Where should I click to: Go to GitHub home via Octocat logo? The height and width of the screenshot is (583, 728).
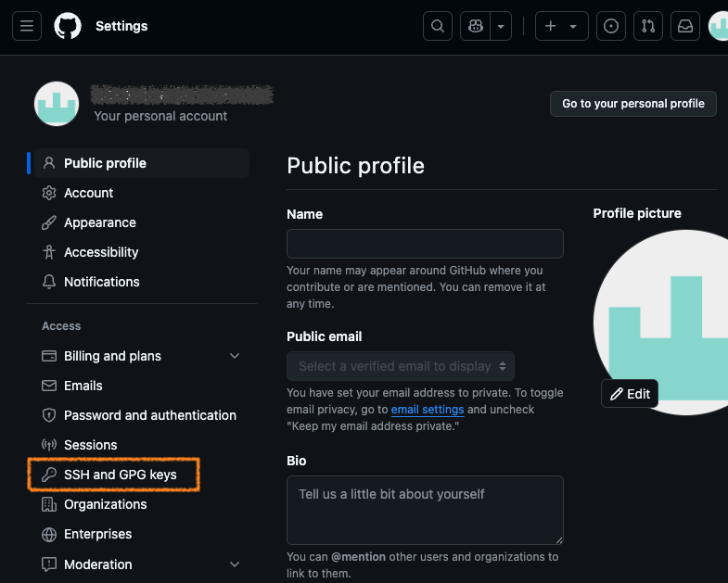tap(68, 26)
